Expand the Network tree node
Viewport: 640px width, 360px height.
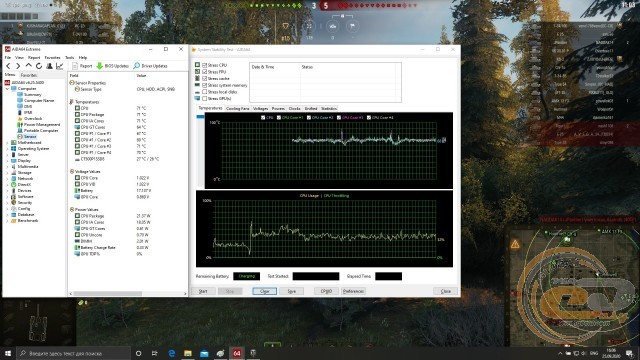[x=7, y=179]
